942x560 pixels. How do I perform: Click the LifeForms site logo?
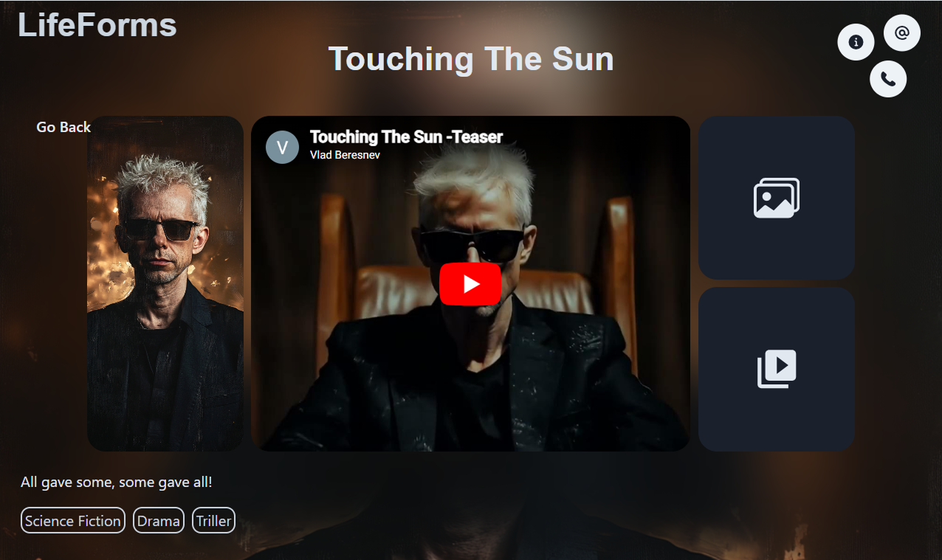tap(97, 25)
